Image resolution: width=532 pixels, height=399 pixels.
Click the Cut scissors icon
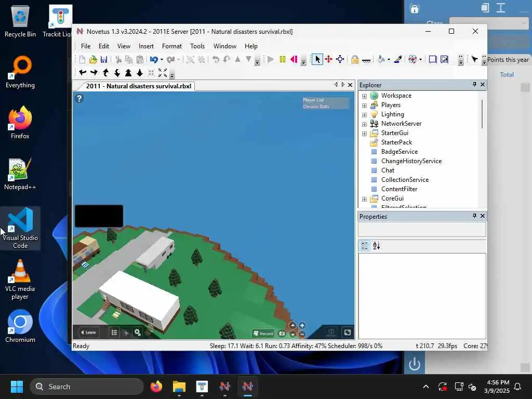118,59
